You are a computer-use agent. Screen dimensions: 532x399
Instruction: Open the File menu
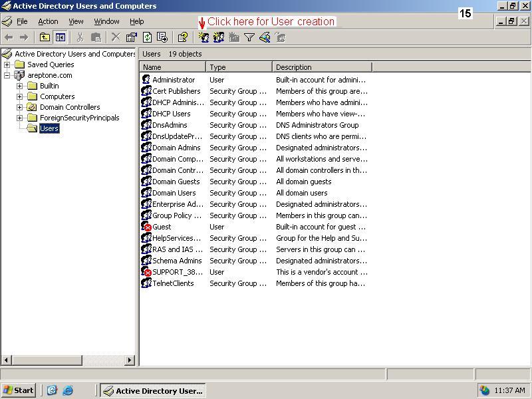click(x=22, y=21)
